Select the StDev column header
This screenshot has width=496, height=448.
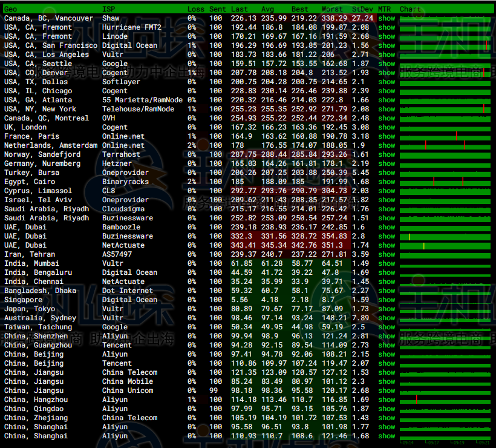pos(362,9)
